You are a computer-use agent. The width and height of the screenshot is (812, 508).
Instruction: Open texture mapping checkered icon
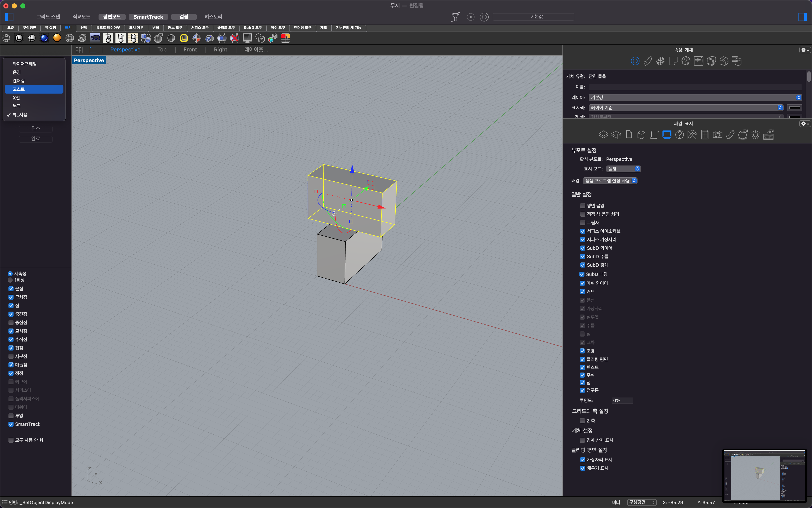pos(660,61)
